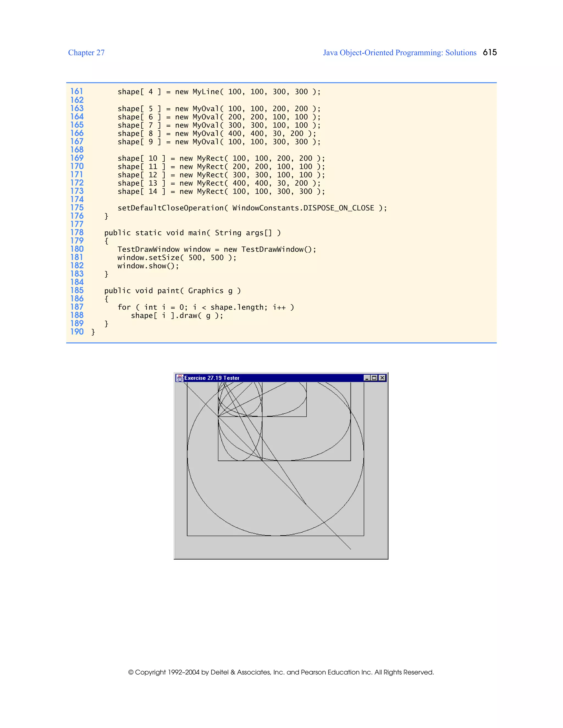Click 'Java Object-Oriented Programming: Solutions' header

(399, 53)
